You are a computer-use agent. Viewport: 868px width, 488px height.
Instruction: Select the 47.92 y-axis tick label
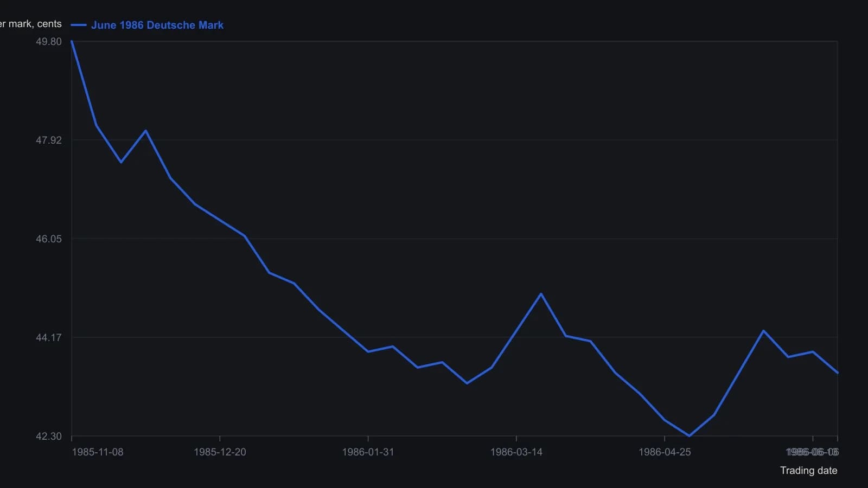point(49,140)
